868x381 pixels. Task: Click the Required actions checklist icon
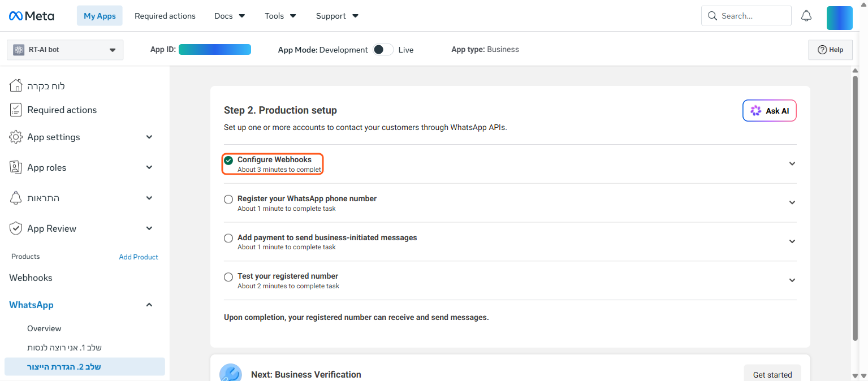pos(16,110)
